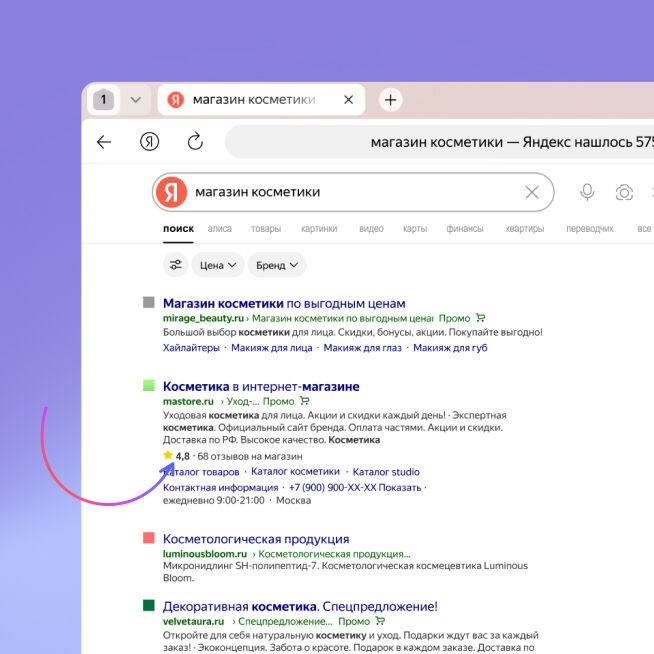Reload the page with the refresh icon
654x654 pixels.
(x=195, y=142)
